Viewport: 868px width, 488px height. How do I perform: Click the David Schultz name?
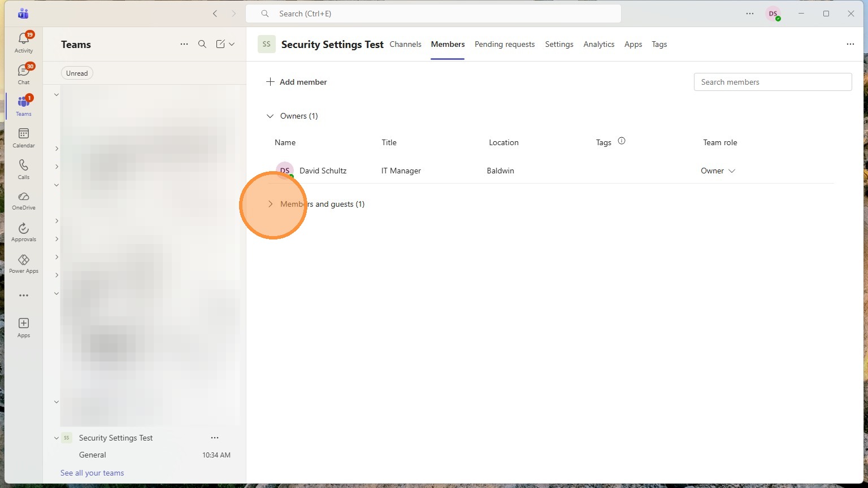click(x=323, y=171)
